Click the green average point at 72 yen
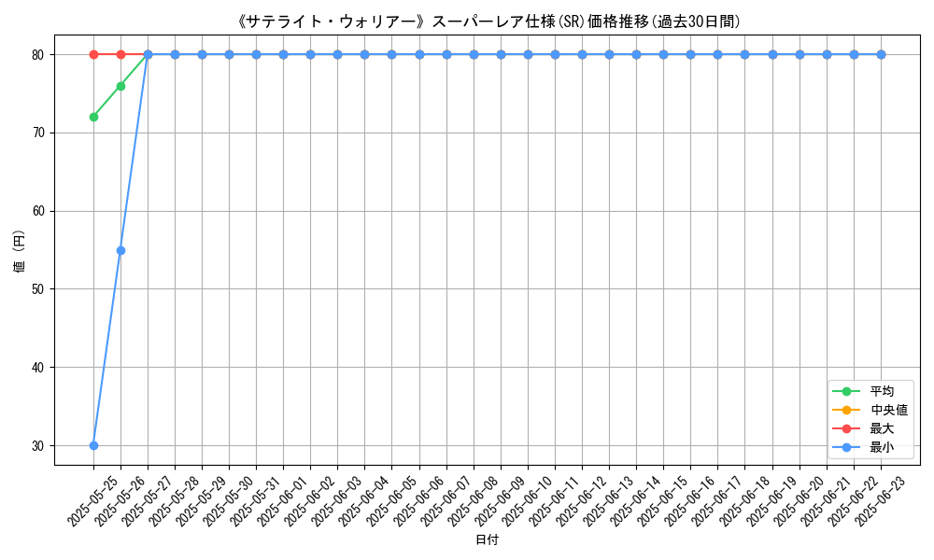Screen dimensions: 934x560 coord(93,118)
